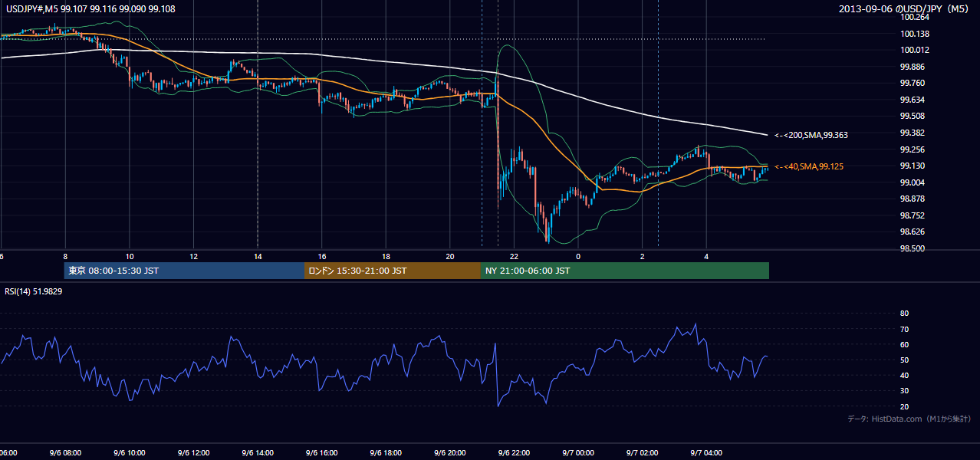980x460 pixels.
Task: Click the 100.264 price axis label
Action: tap(914, 17)
